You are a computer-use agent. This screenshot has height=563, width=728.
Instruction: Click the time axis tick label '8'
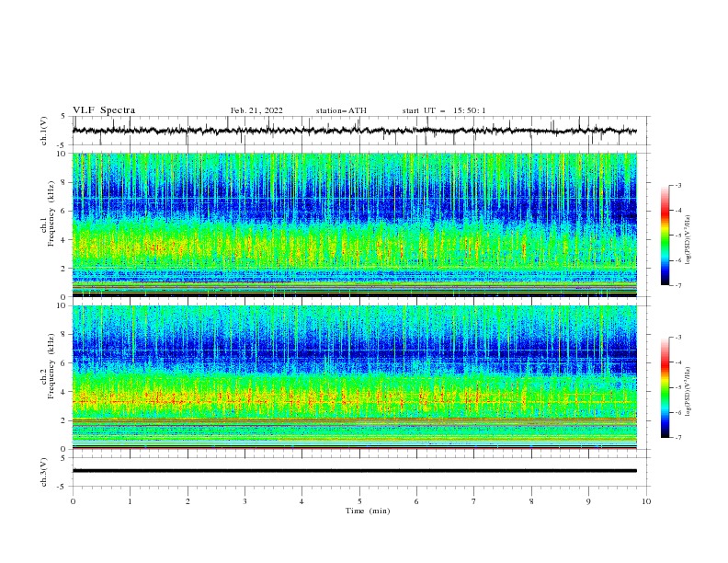pos(531,501)
